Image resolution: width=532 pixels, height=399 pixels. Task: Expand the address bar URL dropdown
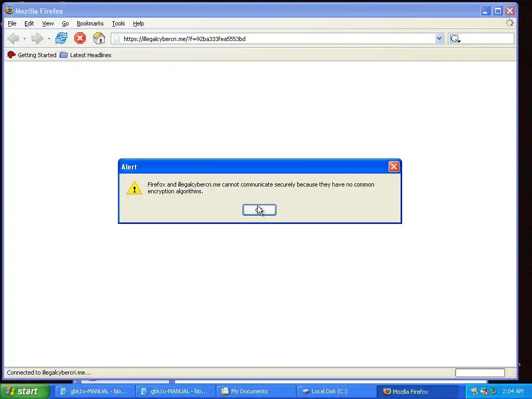point(439,38)
